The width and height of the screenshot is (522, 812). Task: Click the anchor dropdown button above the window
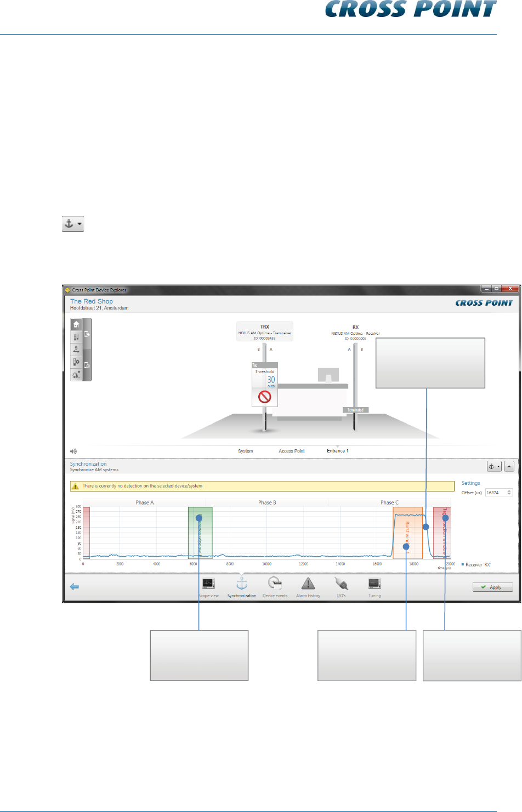(72, 224)
